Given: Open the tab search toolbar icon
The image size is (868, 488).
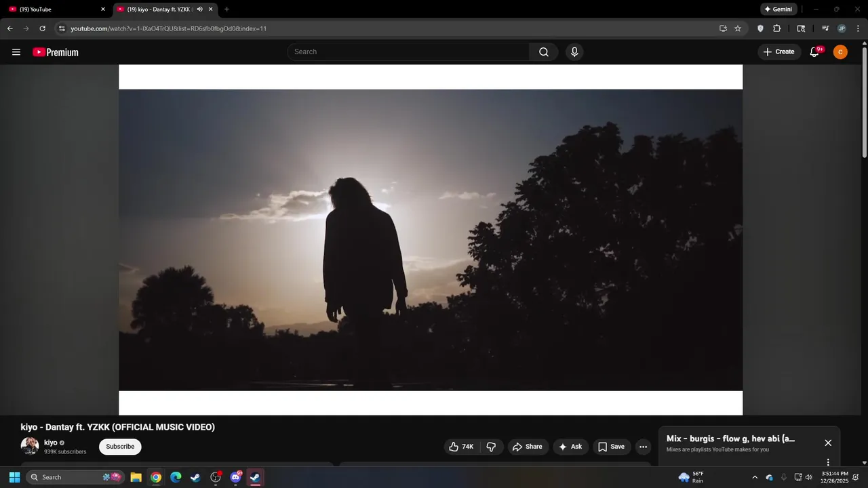Looking at the screenshot, I should tap(801, 28).
